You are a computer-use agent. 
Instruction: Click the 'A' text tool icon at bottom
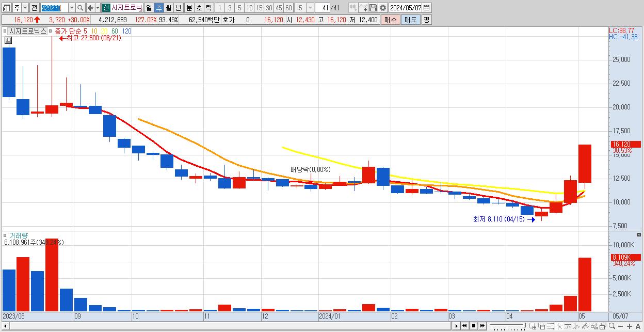tap(638, 326)
